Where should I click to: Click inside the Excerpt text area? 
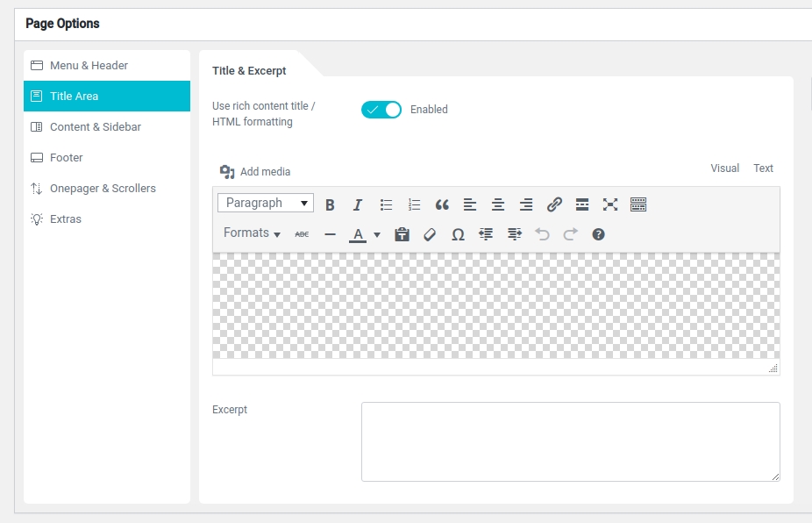570,441
